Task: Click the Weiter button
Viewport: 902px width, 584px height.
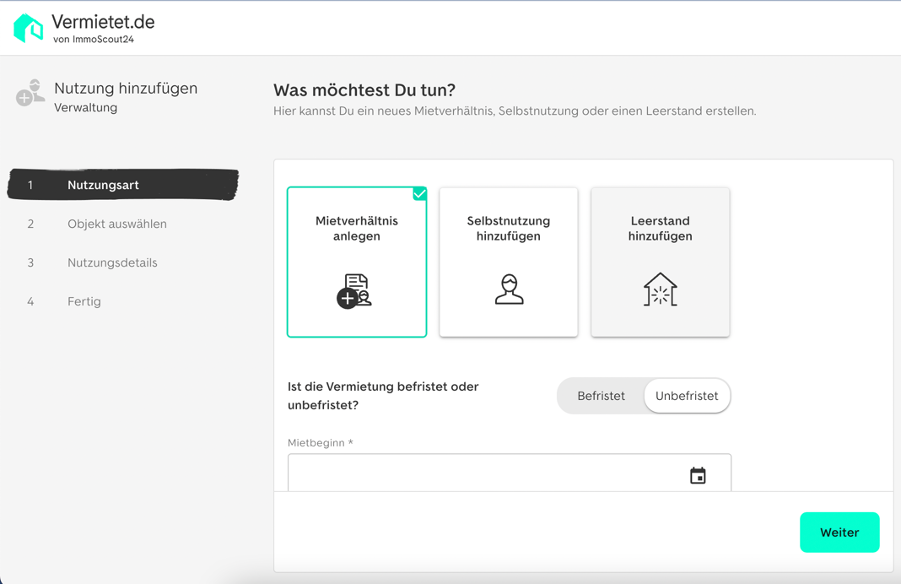Action: tap(839, 532)
